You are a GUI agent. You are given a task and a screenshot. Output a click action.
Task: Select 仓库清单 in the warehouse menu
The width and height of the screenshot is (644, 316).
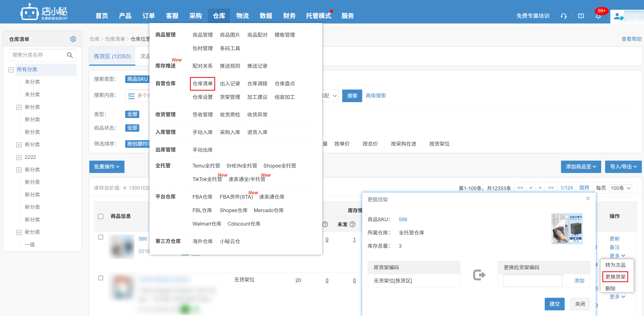(202, 83)
